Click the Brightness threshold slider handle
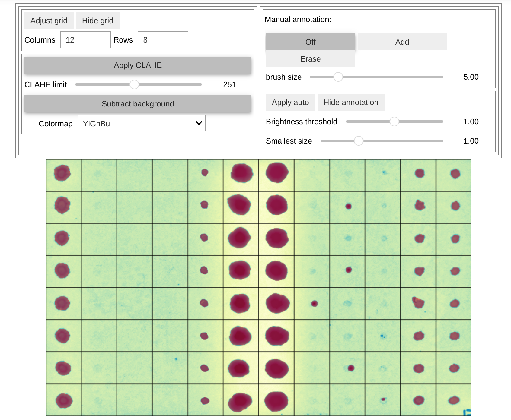 (394, 122)
